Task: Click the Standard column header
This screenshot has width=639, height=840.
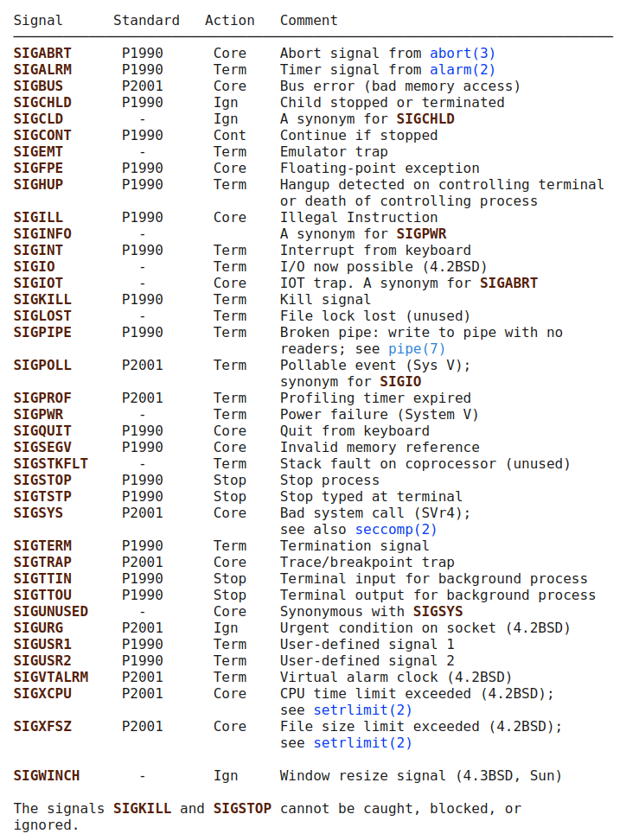Action: pos(146,20)
